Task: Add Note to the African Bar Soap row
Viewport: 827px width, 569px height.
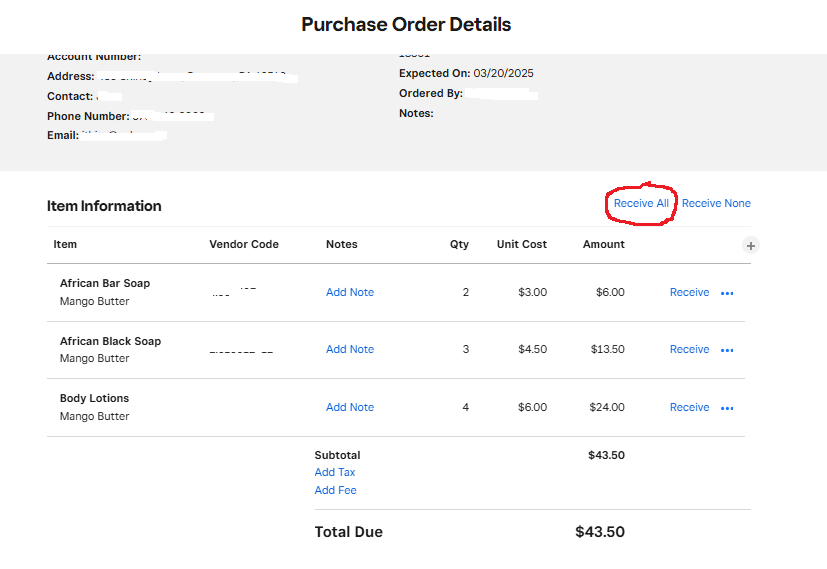Action: (350, 293)
